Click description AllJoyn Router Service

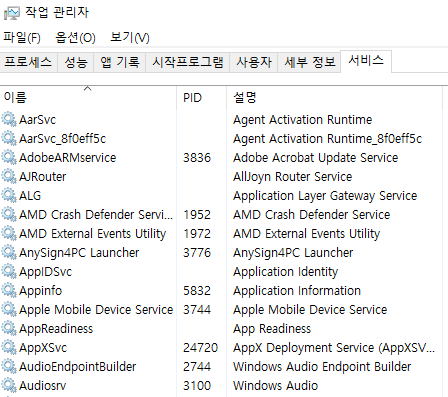pos(293,176)
